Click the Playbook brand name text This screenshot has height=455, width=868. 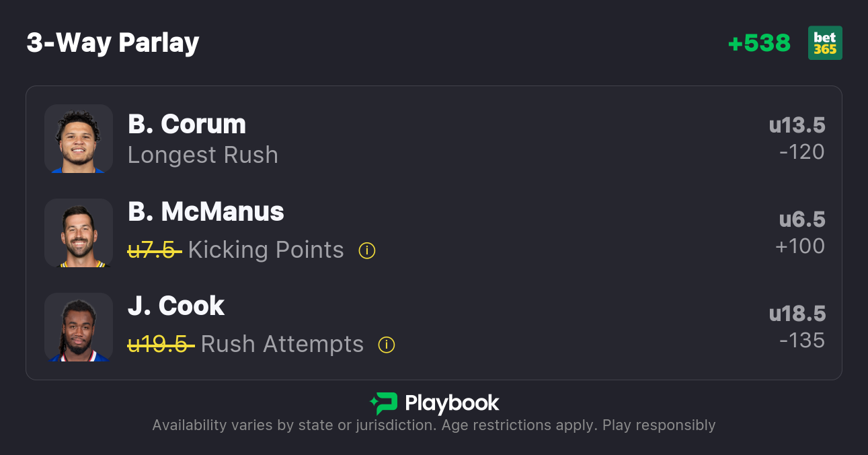(x=452, y=403)
